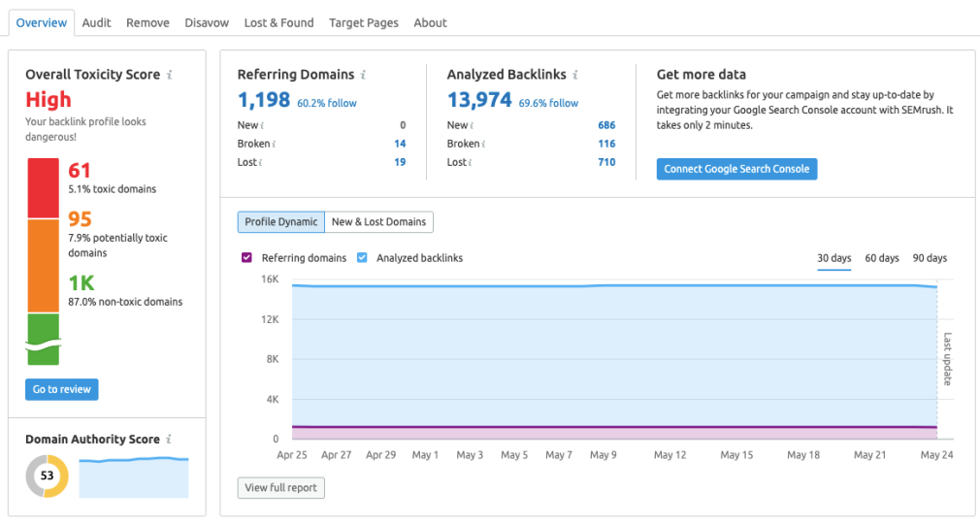Click broken backlinks value 116

tap(606, 144)
